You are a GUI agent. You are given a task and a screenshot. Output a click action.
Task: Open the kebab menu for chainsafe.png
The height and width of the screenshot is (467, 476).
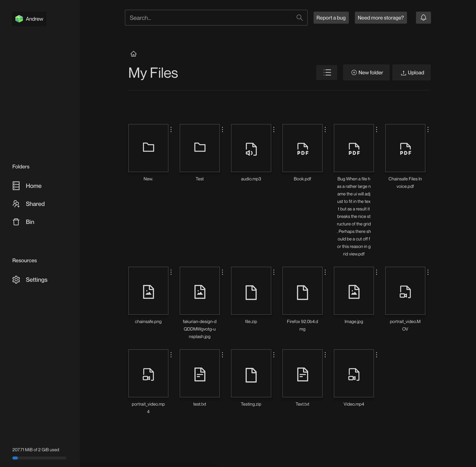pyautogui.click(x=171, y=272)
